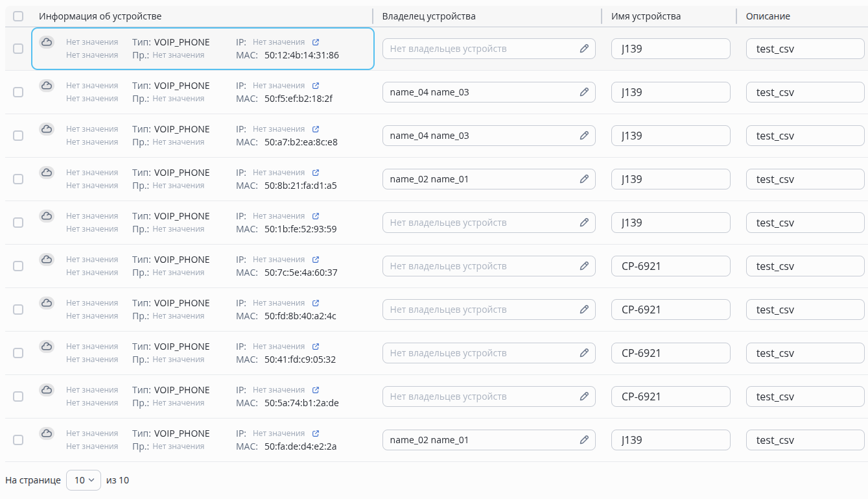The height and width of the screenshot is (499, 868).
Task: Open the per-page count dropdown showing 10
Action: 84,480
